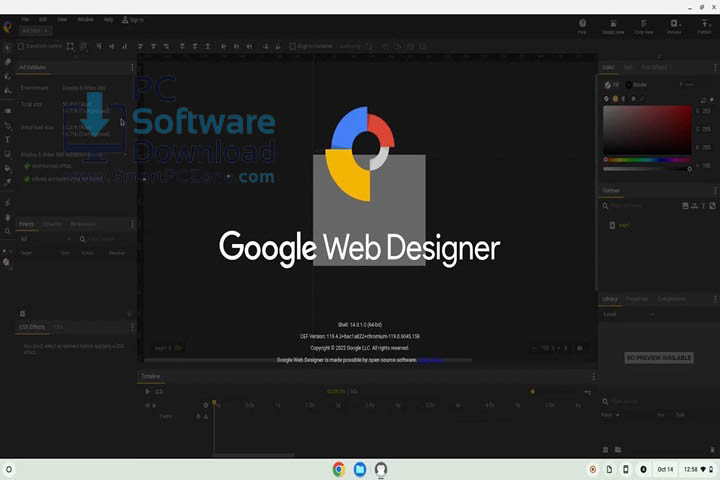720x480 pixels.
Task: Select the Zoom tool in toolbox
Action: (7, 231)
